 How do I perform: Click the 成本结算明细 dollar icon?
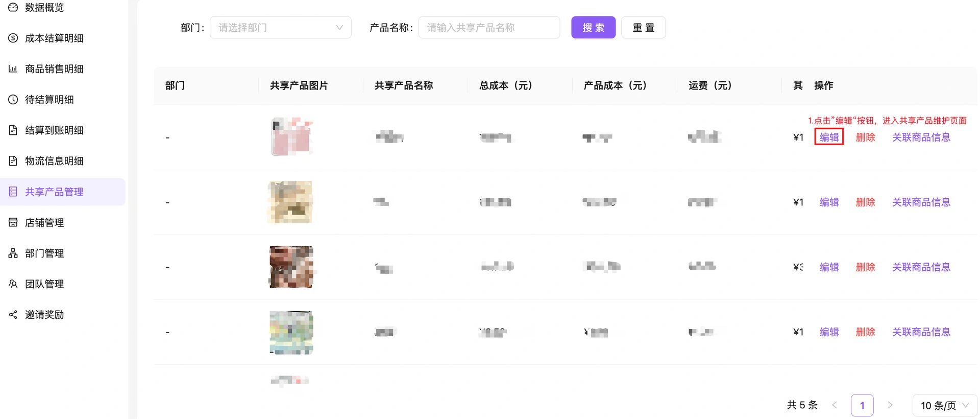(x=13, y=38)
